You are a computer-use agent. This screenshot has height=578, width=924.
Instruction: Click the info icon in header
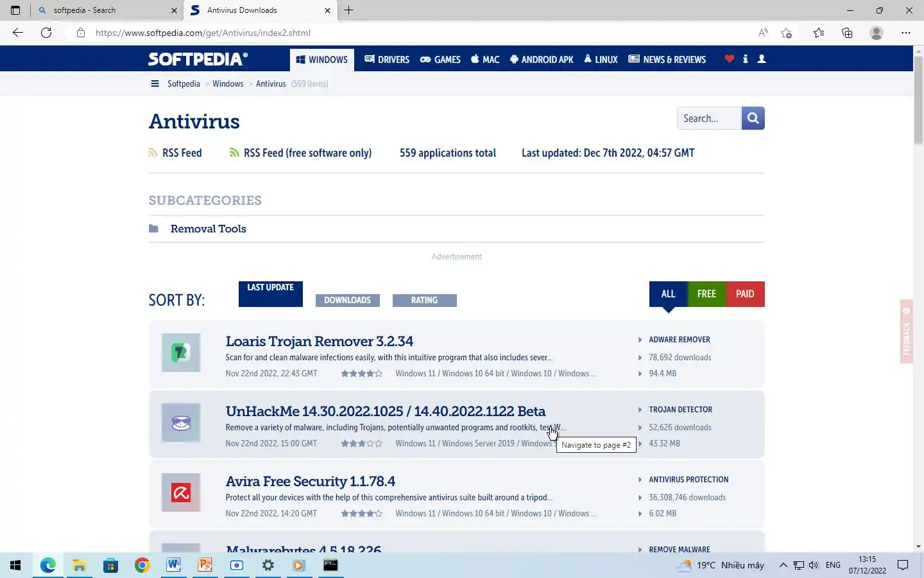coord(745,58)
